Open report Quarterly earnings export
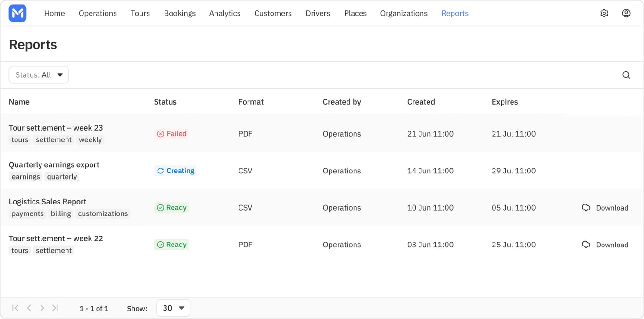 pos(54,164)
